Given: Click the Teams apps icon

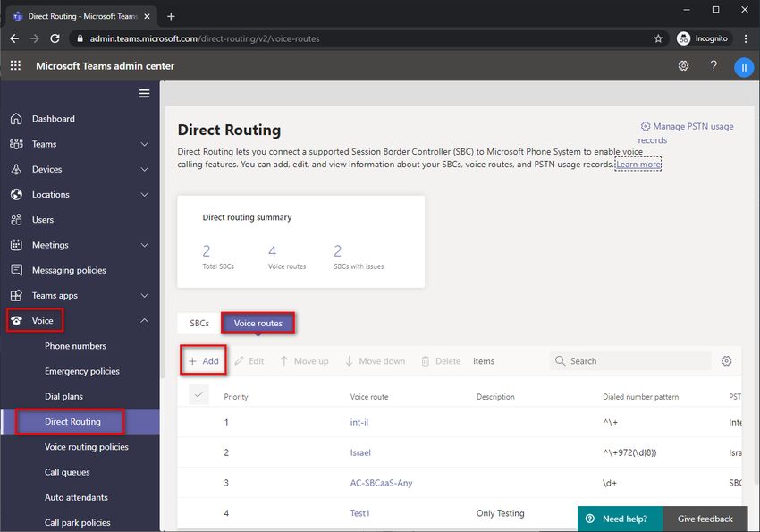Looking at the screenshot, I should tap(16, 295).
